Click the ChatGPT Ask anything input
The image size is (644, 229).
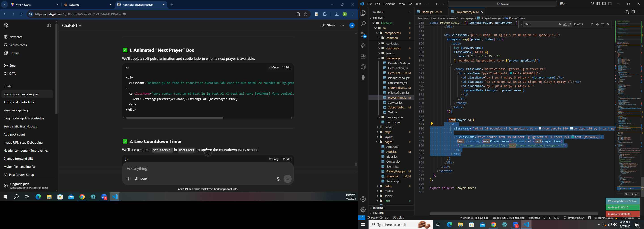(208, 169)
